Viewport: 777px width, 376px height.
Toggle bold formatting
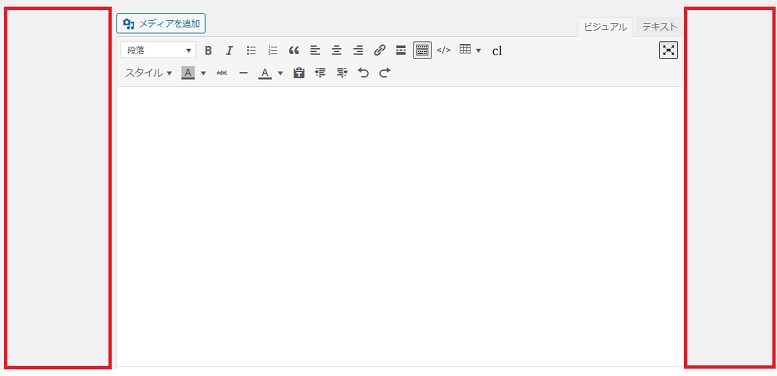(x=208, y=50)
